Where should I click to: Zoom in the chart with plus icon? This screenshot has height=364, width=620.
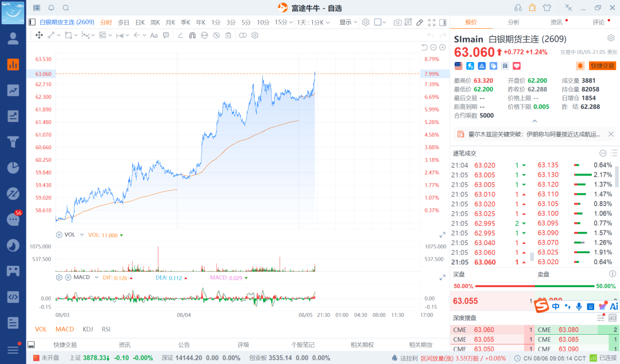[443, 47]
